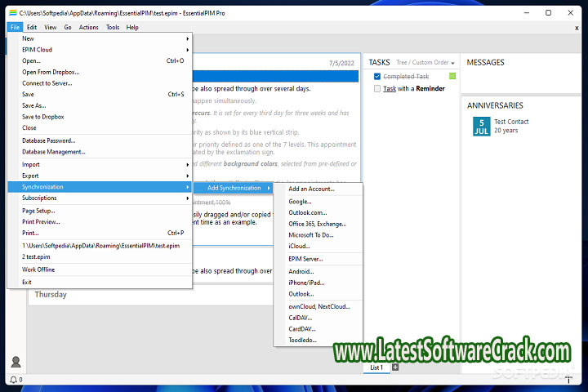Click Add an Account... entry
The image size is (588, 392).
tap(311, 189)
